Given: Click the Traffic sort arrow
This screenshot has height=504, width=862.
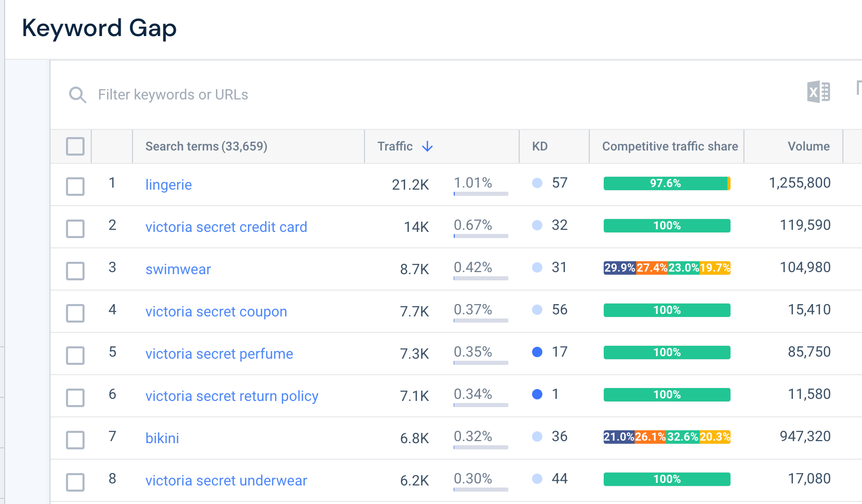Looking at the screenshot, I should (427, 146).
